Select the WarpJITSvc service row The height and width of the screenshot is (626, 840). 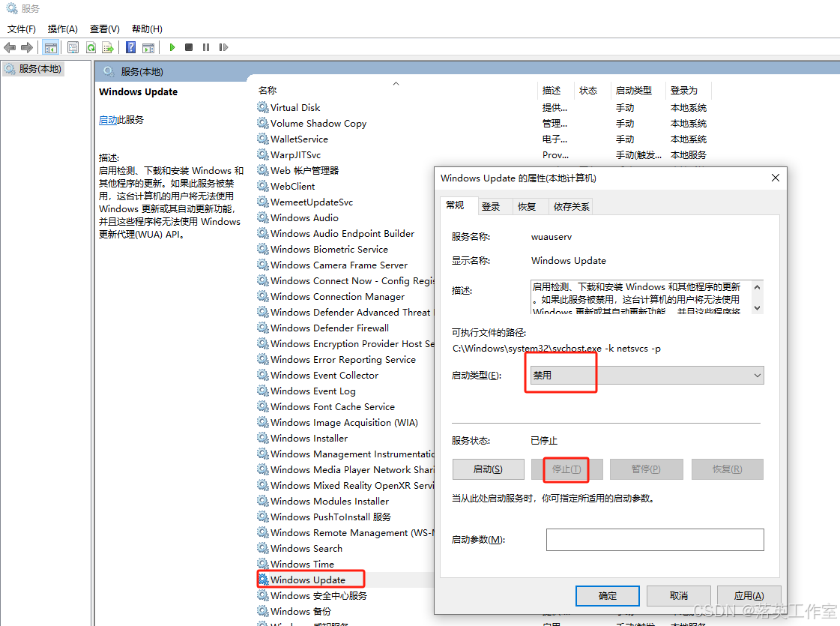pos(296,155)
